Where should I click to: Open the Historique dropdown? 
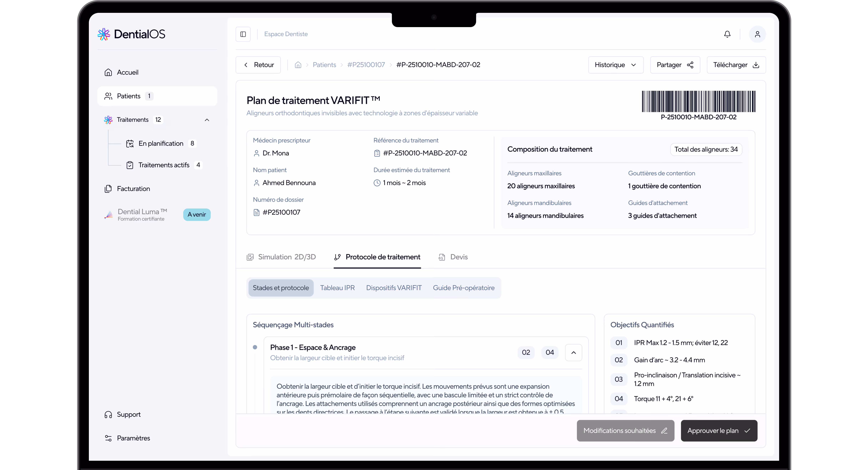click(x=615, y=65)
